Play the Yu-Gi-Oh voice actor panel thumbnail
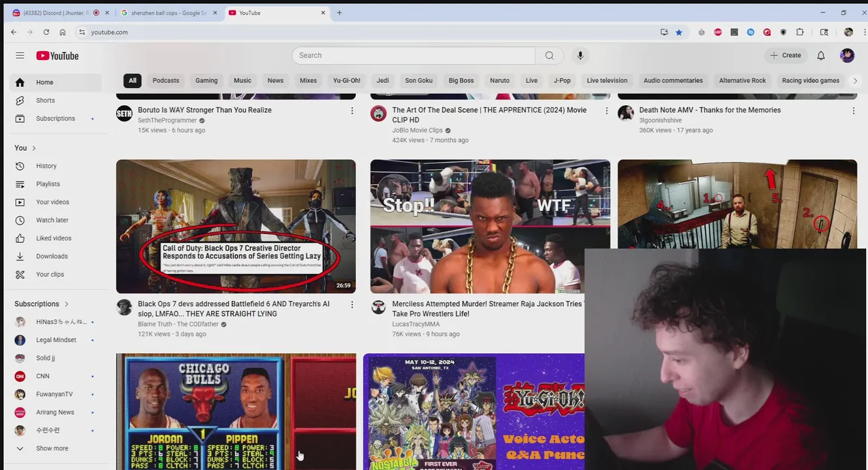868x470 pixels. pyautogui.click(x=474, y=412)
